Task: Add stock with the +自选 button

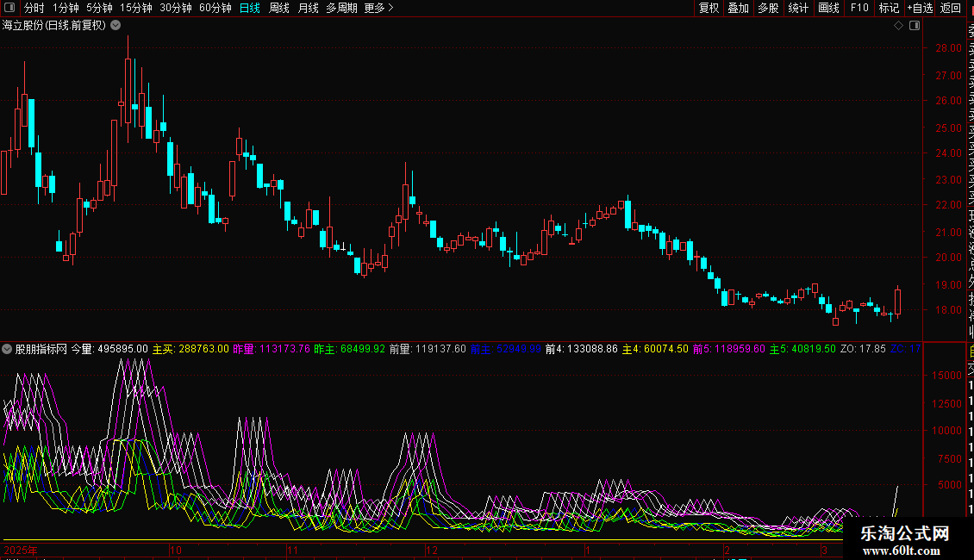Action: (921, 8)
